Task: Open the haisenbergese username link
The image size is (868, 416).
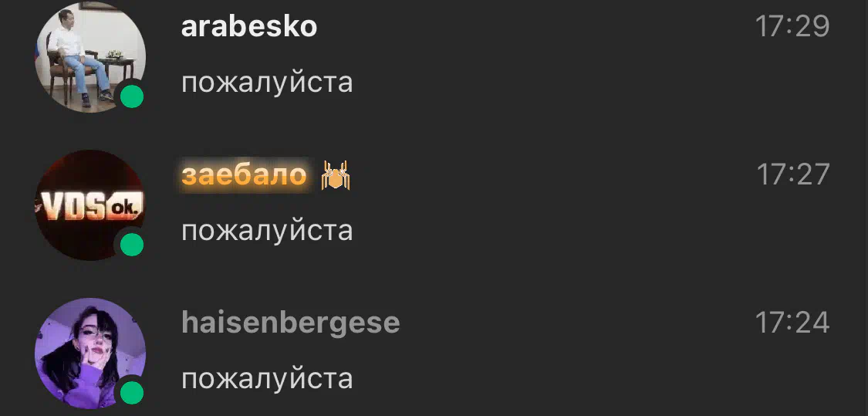Action: [x=291, y=323]
